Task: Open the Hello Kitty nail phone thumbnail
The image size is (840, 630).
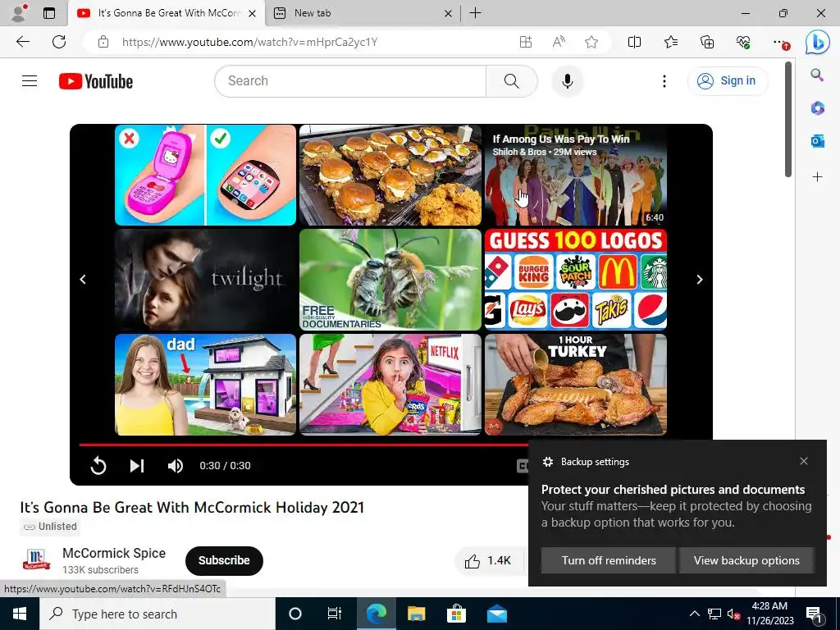Action: coord(205,176)
